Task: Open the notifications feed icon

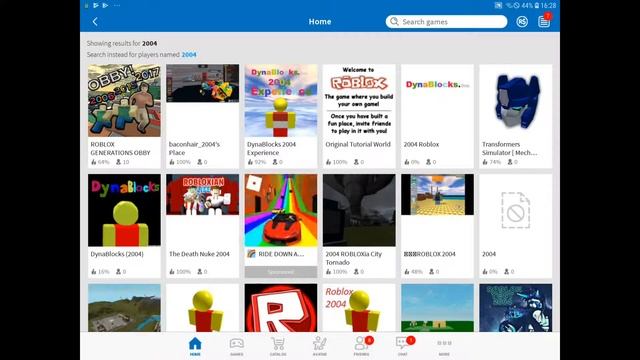Action: coord(544,21)
